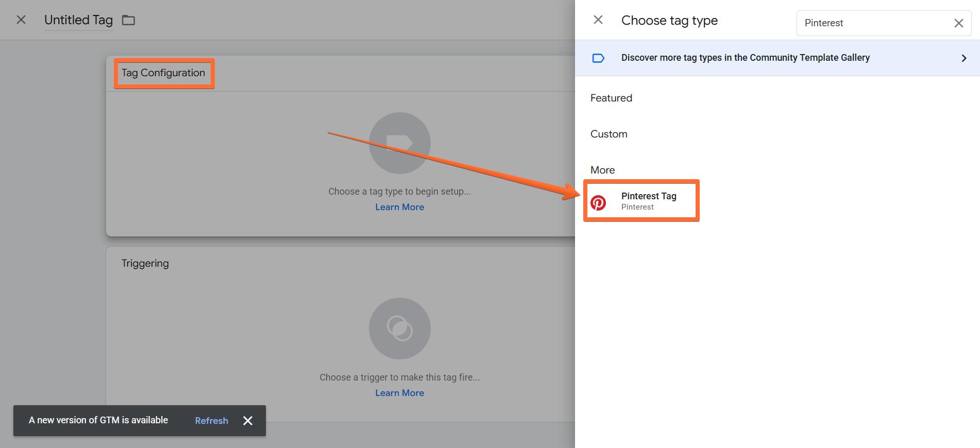Click the trigger circles icon in Triggering
This screenshot has width=980, height=448.
click(x=400, y=329)
